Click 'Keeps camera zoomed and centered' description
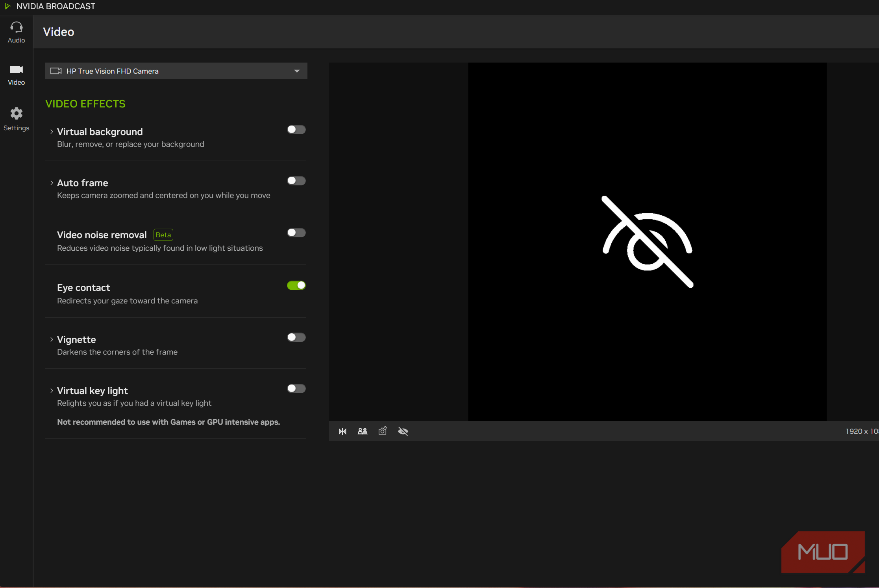 [164, 195]
